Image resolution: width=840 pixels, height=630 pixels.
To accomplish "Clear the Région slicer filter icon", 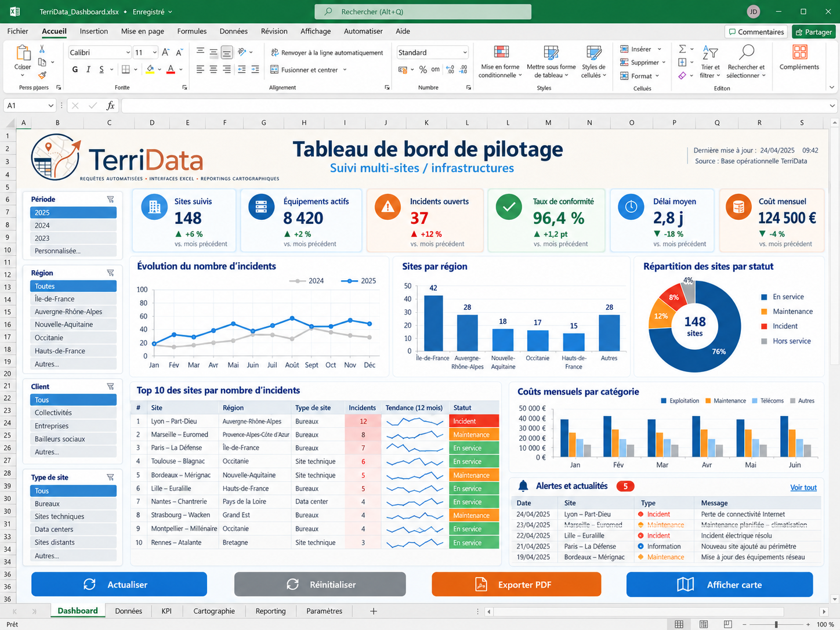I will [x=110, y=273].
